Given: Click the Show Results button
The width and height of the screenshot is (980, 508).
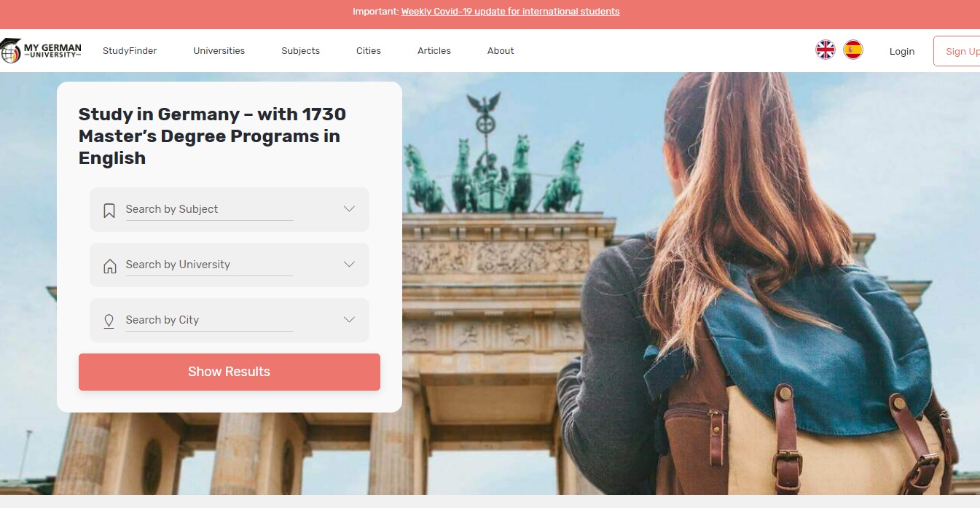Looking at the screenshot, I should [x=230, y=372].
